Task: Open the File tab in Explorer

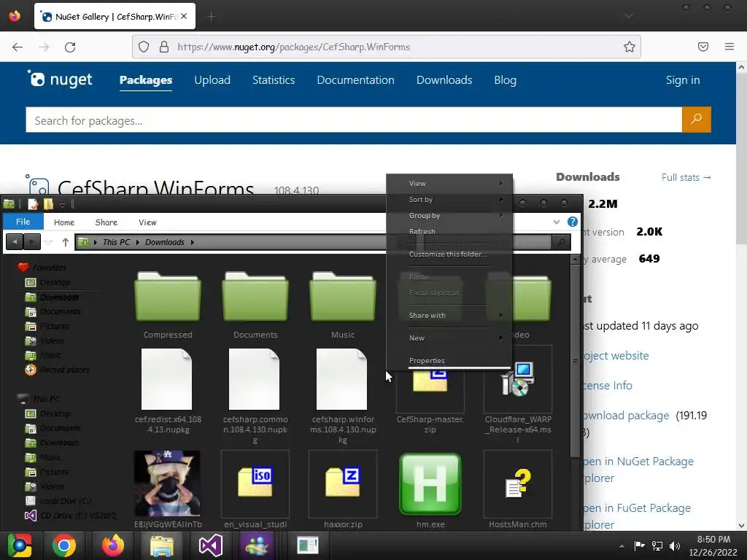Action: (23, 222)
